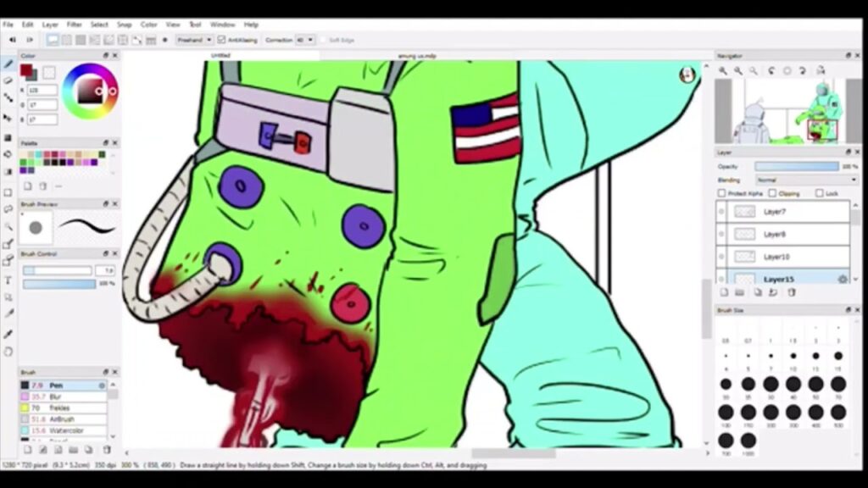Hide Layer15 using its visibility toggle
Viewport: 868px width, 488px height.
(721, 279)
